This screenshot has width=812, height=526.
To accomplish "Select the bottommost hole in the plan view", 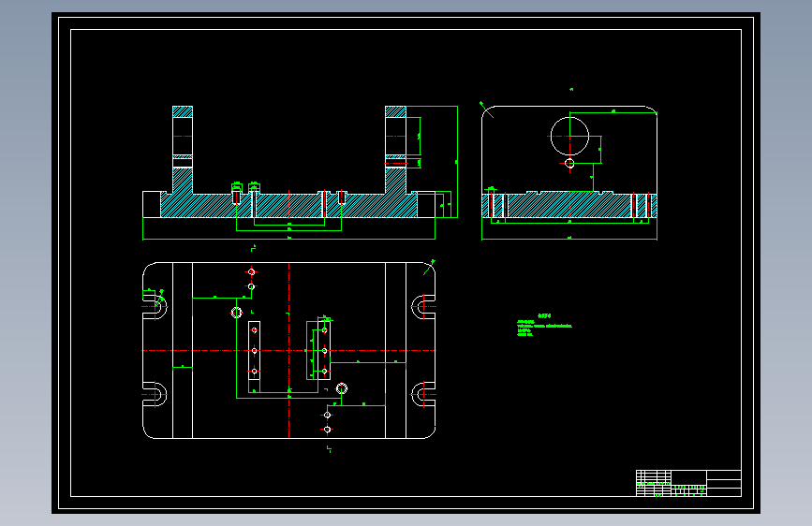I will [327, 430].
